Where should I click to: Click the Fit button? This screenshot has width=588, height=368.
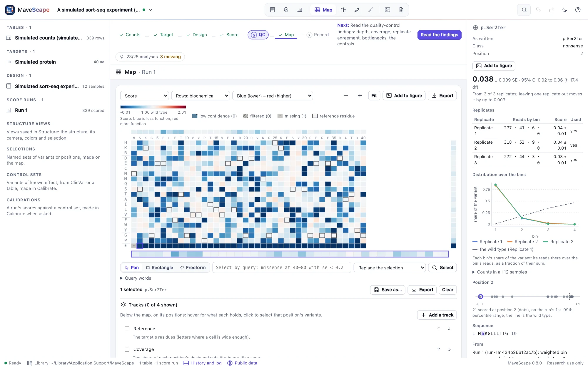point(374,95)
